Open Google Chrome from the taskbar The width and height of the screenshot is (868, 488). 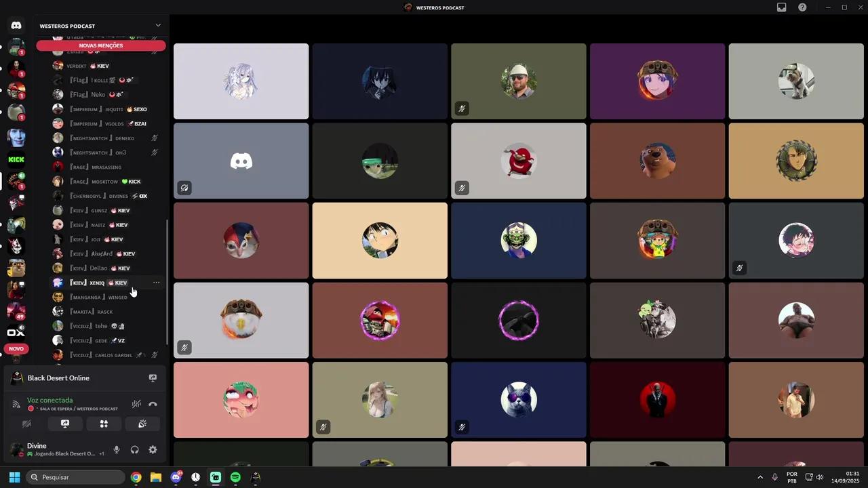click(136, 477)
